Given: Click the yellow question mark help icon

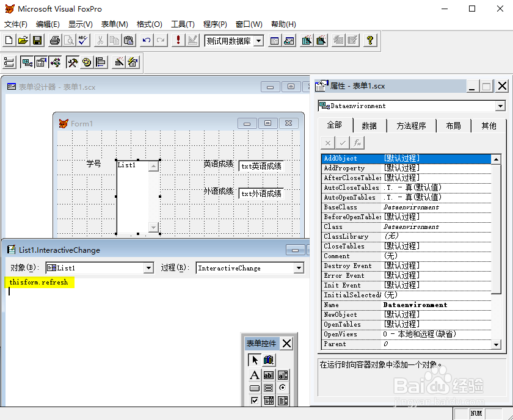Looking at the screenshot, I should (x=369, y=40).
